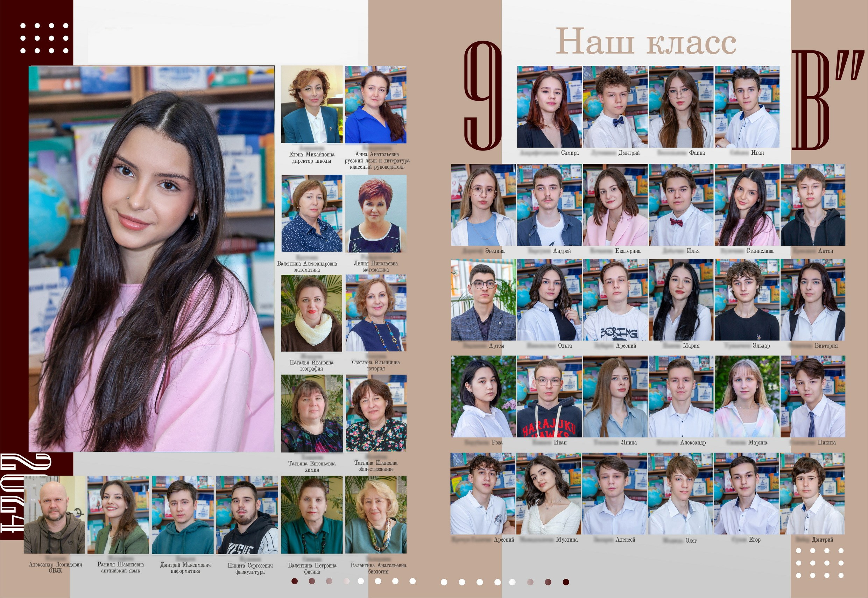This screenshot has width=868, height=598.
Task: Open photo of Светлана Ильинична, история
Action: pos(376,313)
